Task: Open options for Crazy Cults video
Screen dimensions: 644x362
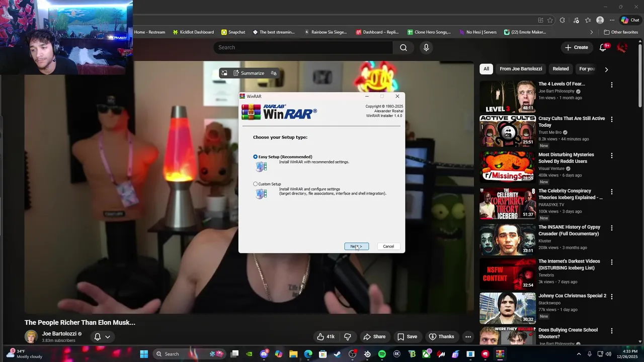Action: pos(612,120)
